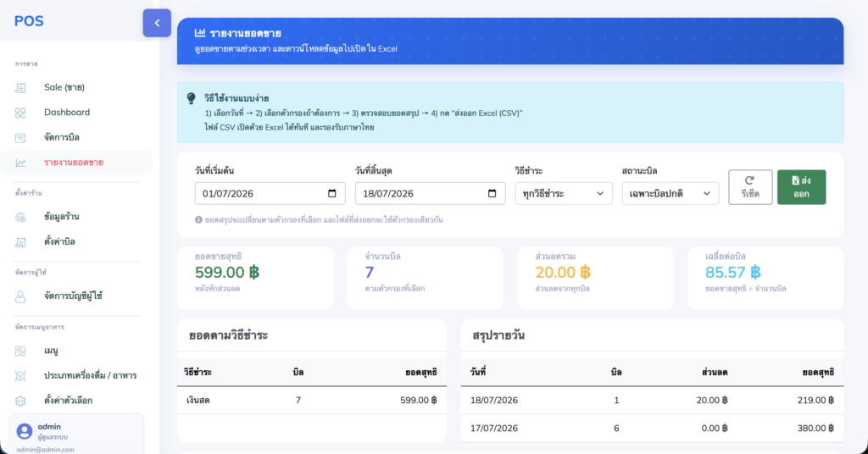
Task: Click 380.00 ฿ net total cell
Action: click(815, 428)
